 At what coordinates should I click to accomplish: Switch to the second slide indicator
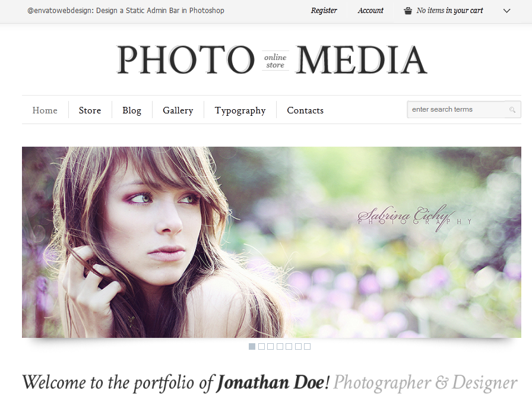[261, 346]
